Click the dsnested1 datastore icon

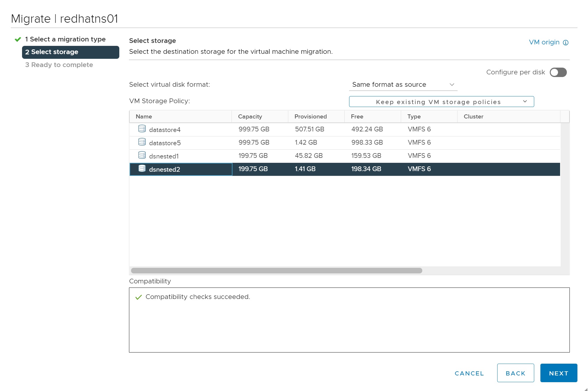[142, 155]
